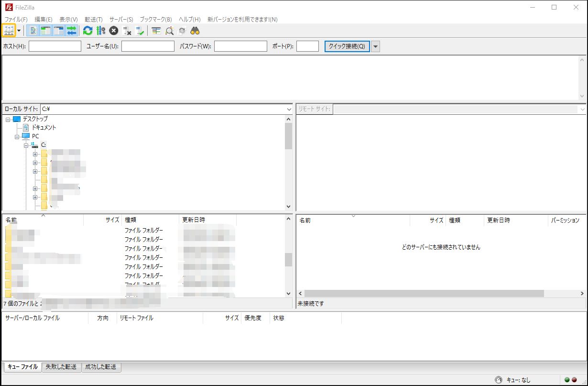Viewport: 588px width, 386px height.
Task: Cancel the current operation
Action: click(x=113, y=30)
